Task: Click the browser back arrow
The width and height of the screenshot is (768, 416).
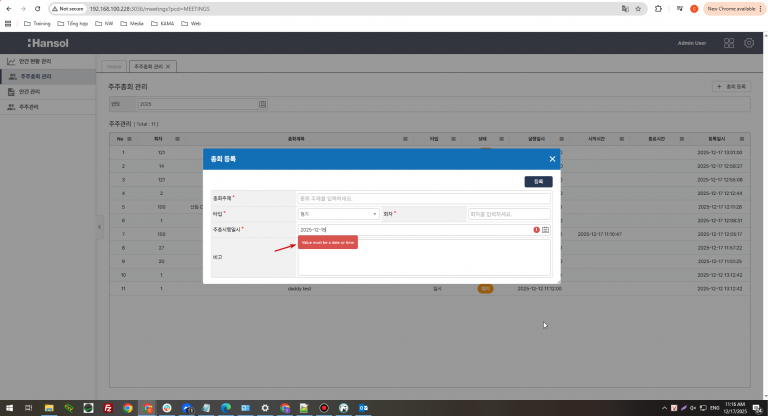Action: click(9, 9)
